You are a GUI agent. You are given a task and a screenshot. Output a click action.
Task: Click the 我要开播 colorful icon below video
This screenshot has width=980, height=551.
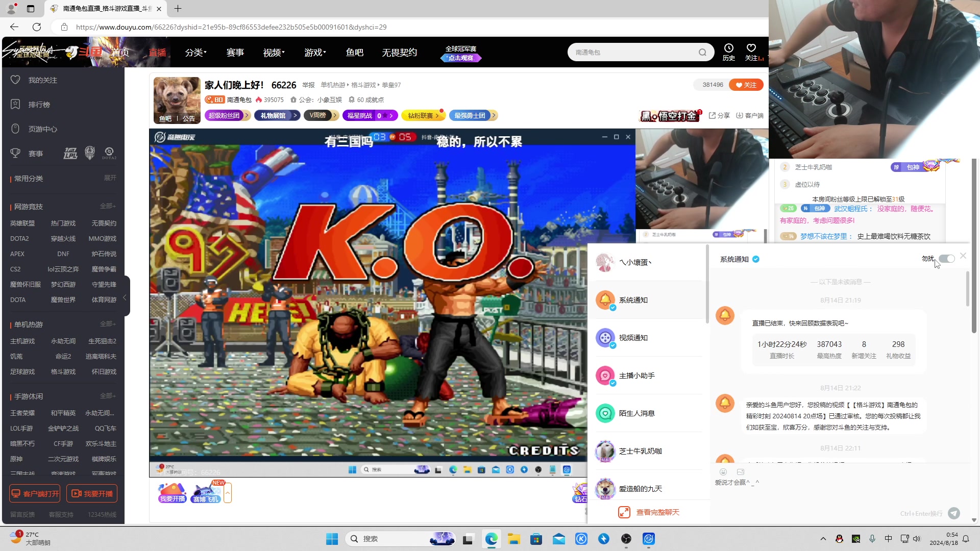172,492
